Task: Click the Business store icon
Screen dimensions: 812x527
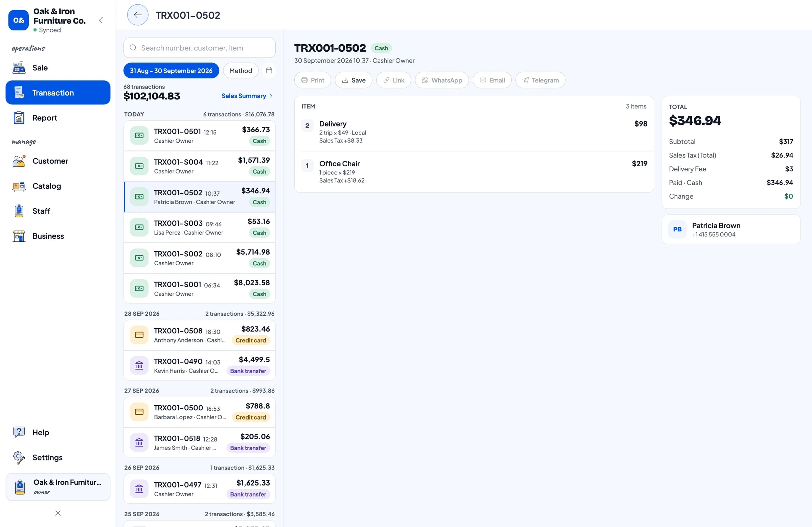Action: tap(19, 236)
